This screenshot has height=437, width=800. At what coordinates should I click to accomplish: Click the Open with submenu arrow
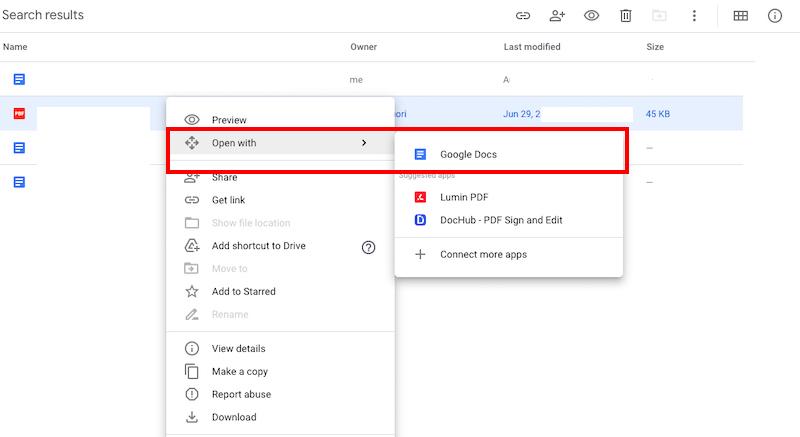364,143
